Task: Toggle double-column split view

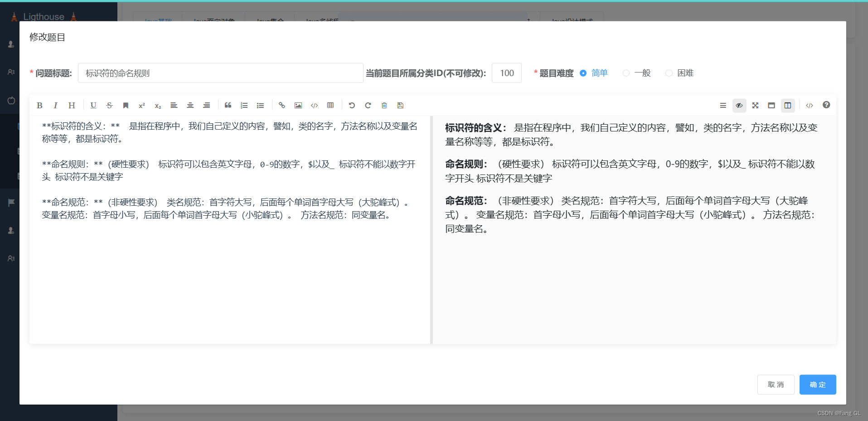Action: point(788,105)
